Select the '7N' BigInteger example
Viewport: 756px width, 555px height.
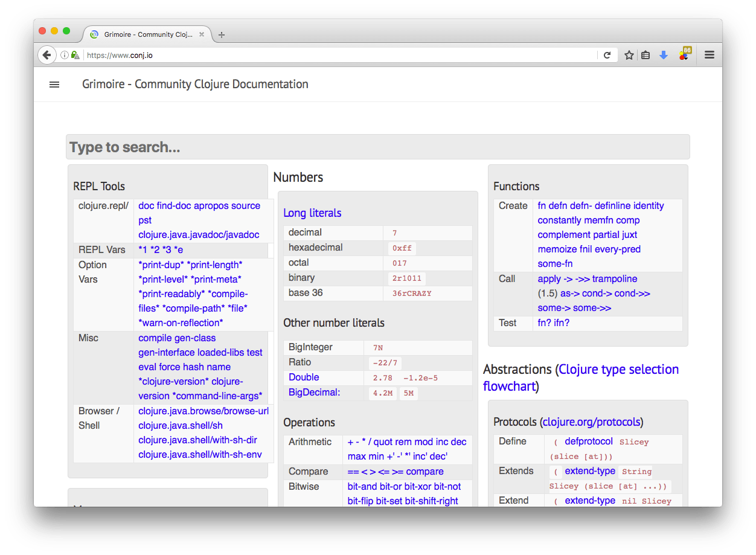(x=378, y=348)
